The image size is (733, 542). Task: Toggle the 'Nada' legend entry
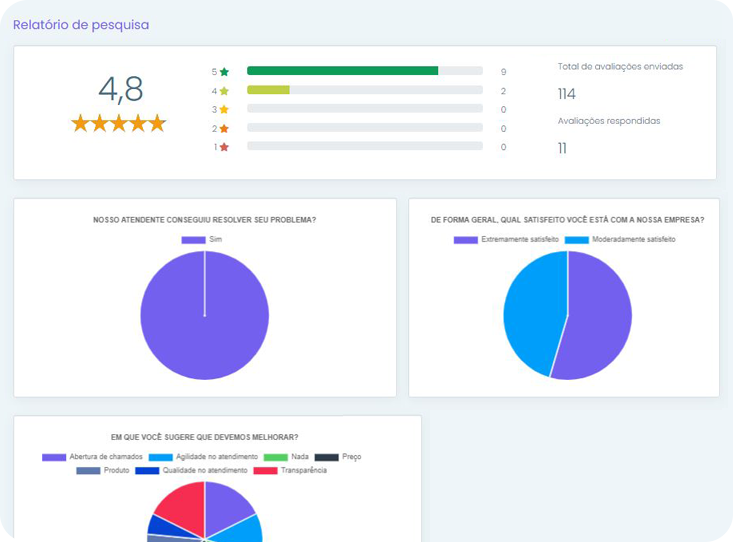[287, 457]
